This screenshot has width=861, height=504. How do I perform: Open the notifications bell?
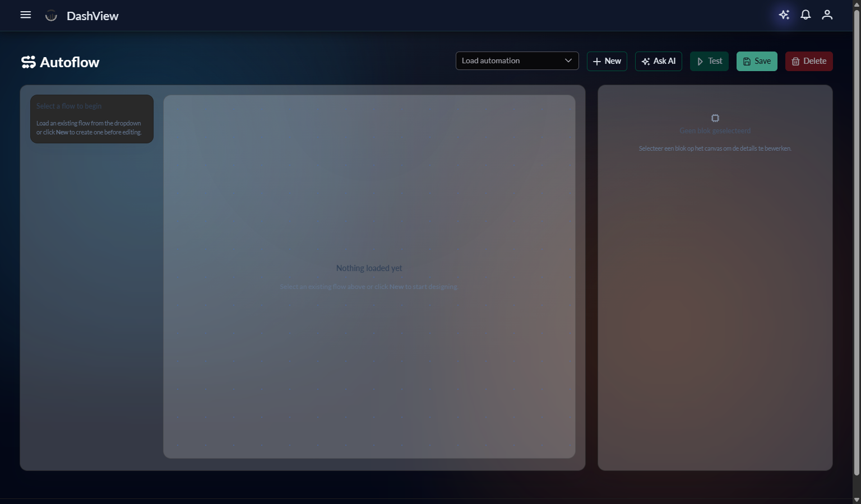pos(806,15)
